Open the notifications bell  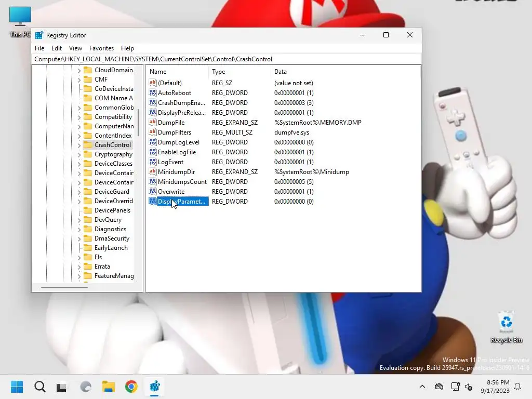517,387
